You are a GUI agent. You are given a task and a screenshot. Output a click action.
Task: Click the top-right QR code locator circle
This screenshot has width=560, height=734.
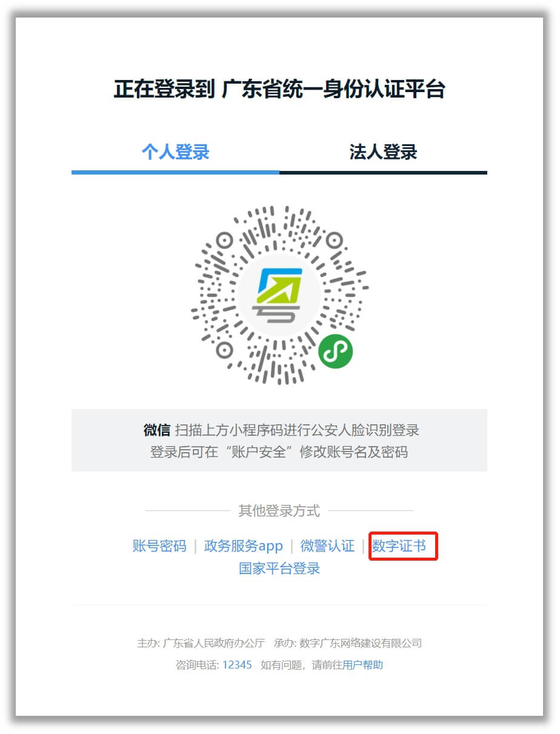pos(333,240)
